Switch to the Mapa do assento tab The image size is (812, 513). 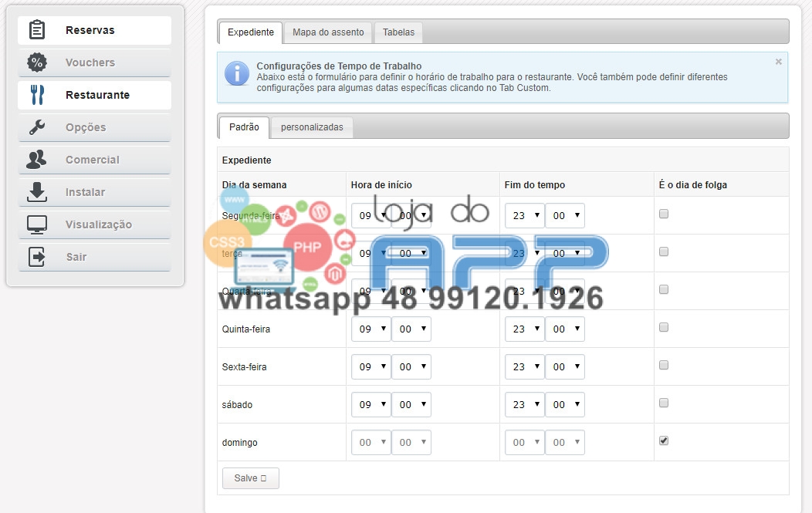pyautogui.click(x=328, y=32)
